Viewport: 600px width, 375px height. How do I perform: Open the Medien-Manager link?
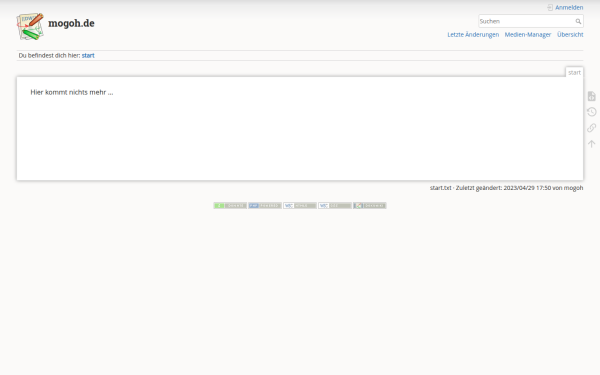tap(528, 34)
